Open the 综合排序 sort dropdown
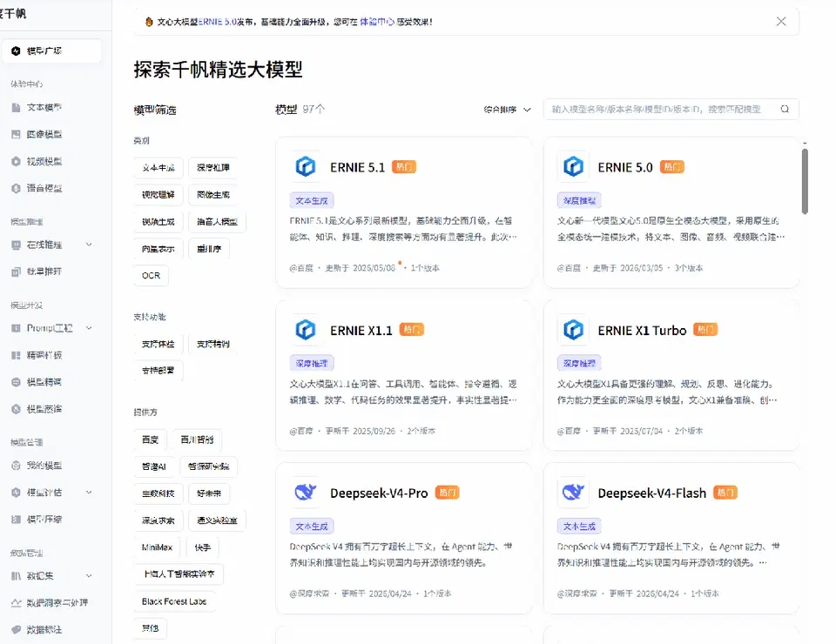Screen dimensions: 836x644 (507, 110)
